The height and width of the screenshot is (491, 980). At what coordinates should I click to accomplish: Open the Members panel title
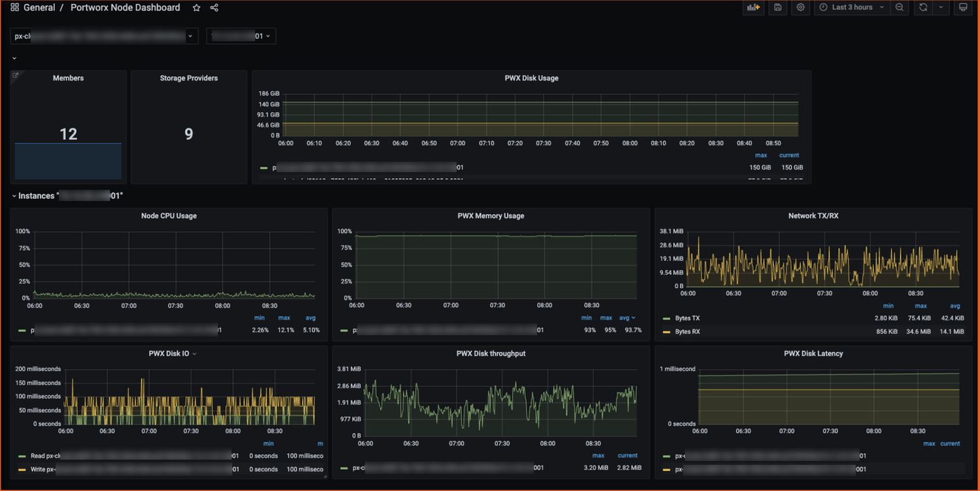pyautogui.click(x=68, y=78)
